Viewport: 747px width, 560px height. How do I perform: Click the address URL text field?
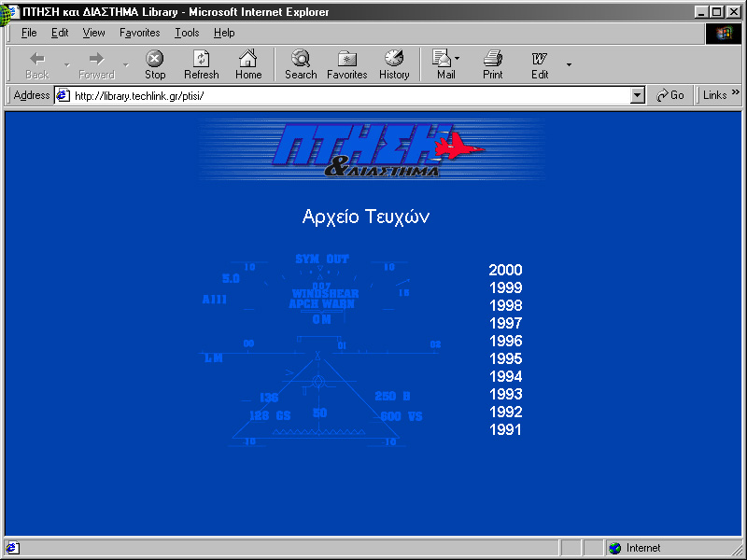(350, 96)
